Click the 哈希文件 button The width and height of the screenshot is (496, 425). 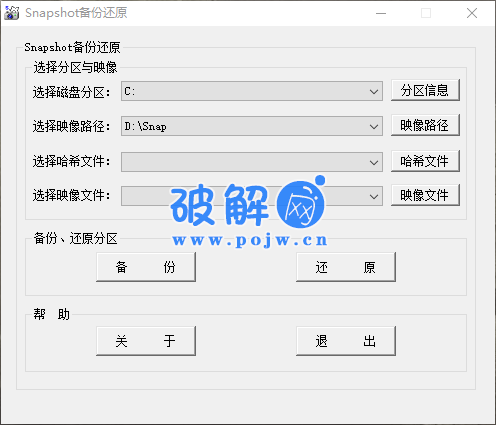coord(425,161)
